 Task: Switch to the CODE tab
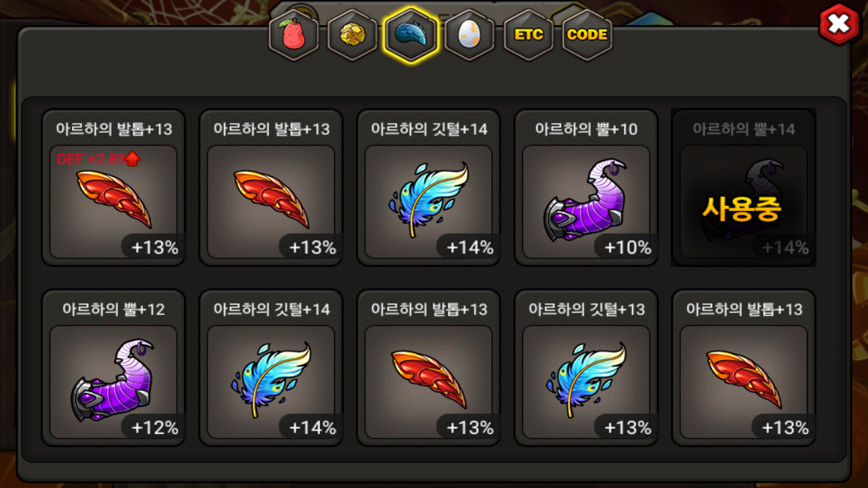587,34
